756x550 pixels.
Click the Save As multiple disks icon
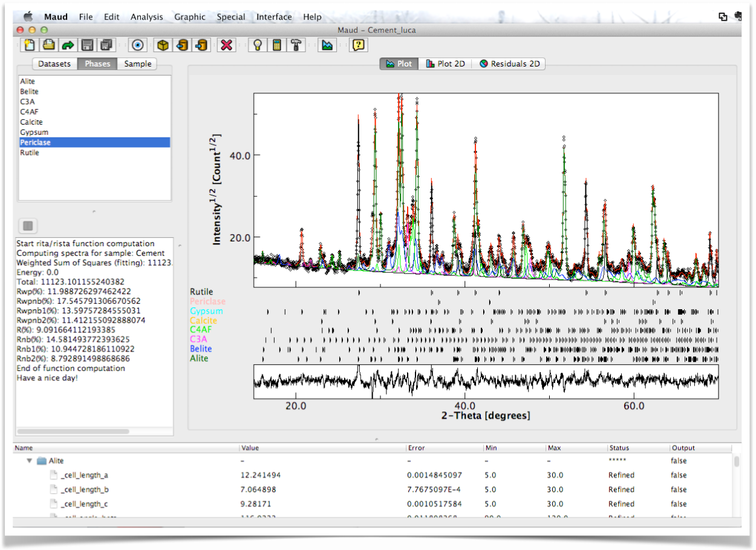(x=106, y=45)
